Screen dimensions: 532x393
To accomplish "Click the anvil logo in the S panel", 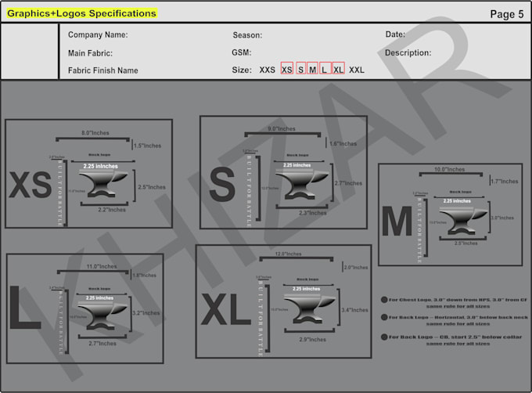I will [302, 184].
